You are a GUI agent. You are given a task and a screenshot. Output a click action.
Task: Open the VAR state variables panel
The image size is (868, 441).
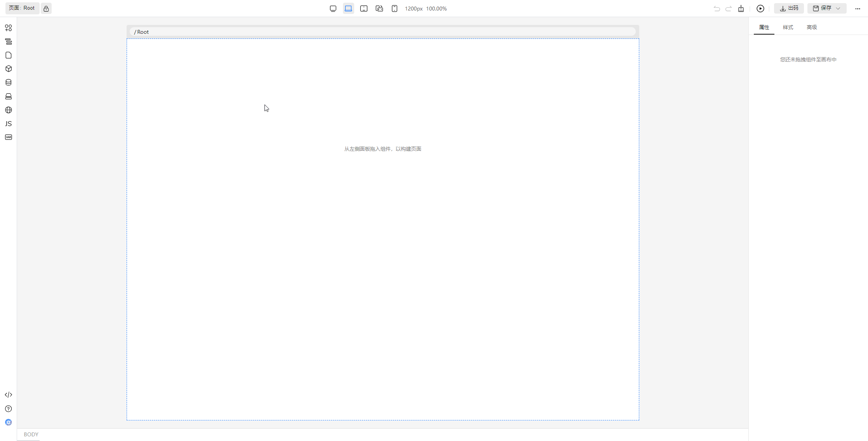(9, 137)
